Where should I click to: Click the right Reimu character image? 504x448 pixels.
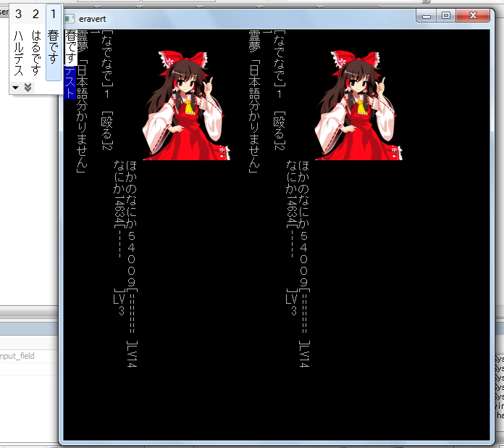point(359,104)
